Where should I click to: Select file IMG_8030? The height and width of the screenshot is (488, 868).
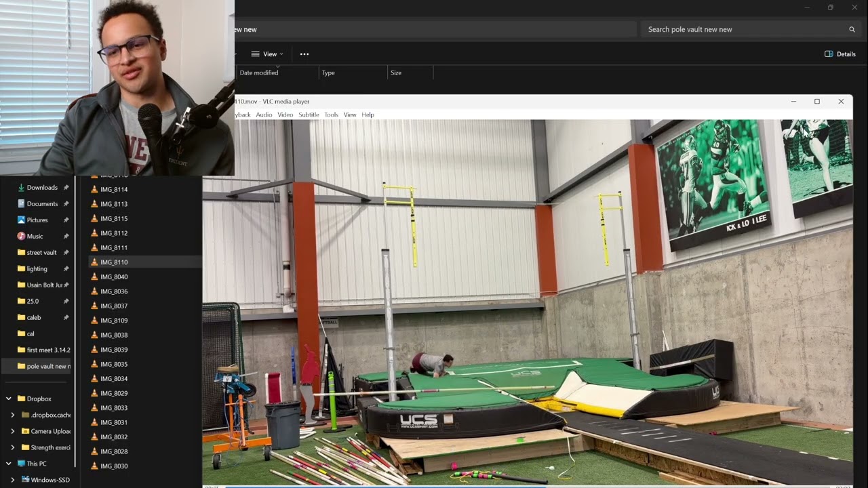tap(114, 466)
